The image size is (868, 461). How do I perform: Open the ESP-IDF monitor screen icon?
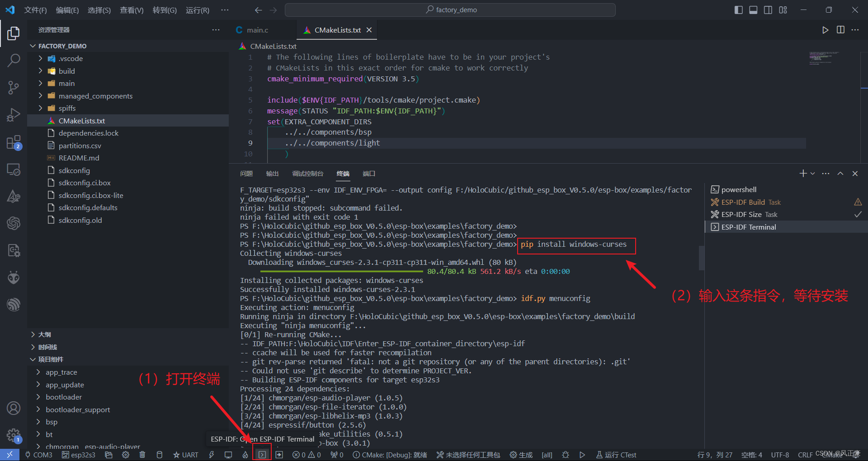(x=228, y=455)
